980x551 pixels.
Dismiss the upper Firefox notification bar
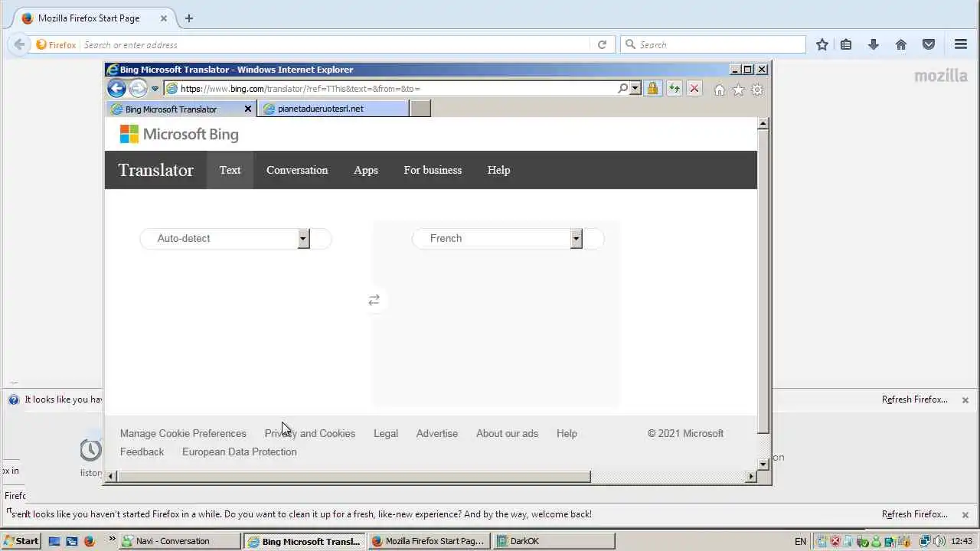(x=965, y=399)
